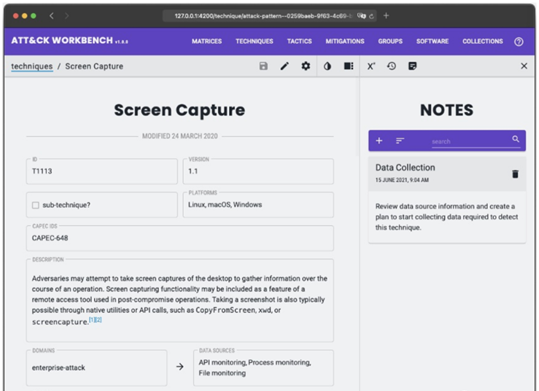Click the translate icon in address bar
Screen dimensions: 539x391
[x=361, y=16]
